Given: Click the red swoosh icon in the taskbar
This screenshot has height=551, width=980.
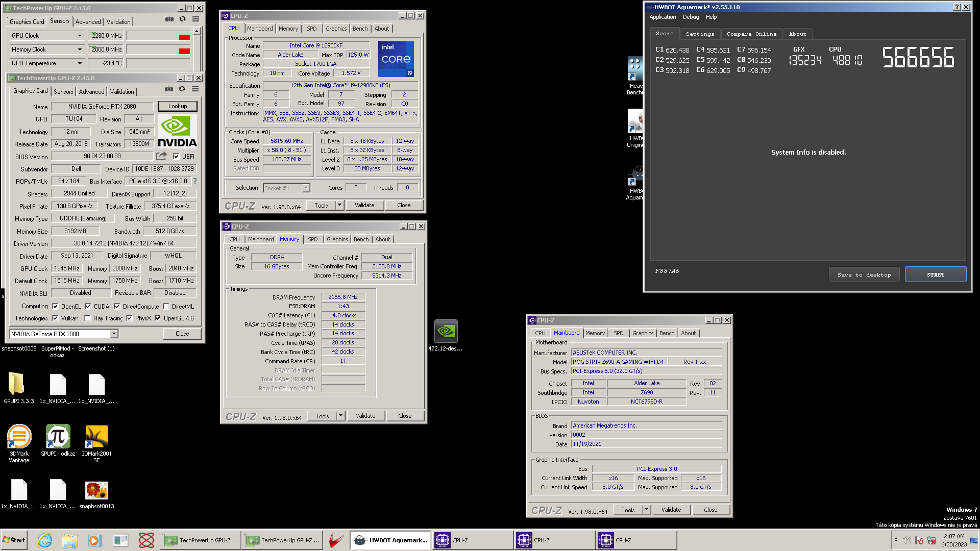Looking at the screenshot, I should (336, 540).
